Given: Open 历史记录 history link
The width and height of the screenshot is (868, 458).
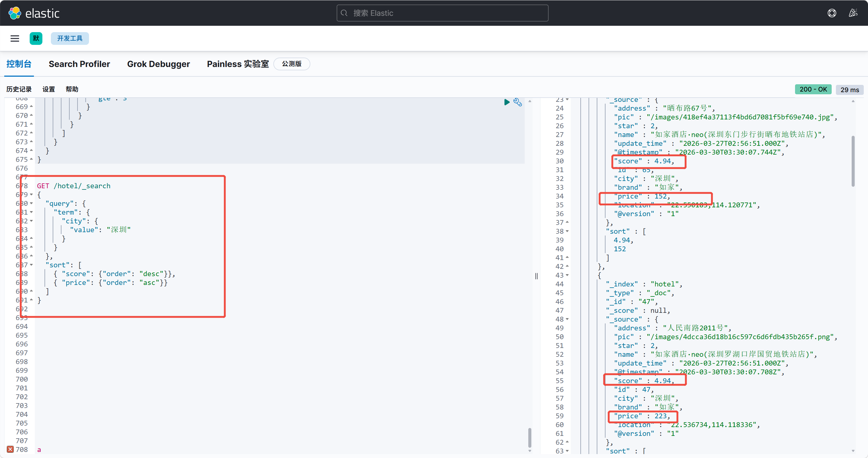Looking at the screenshot, I should (x=19, y=89).
